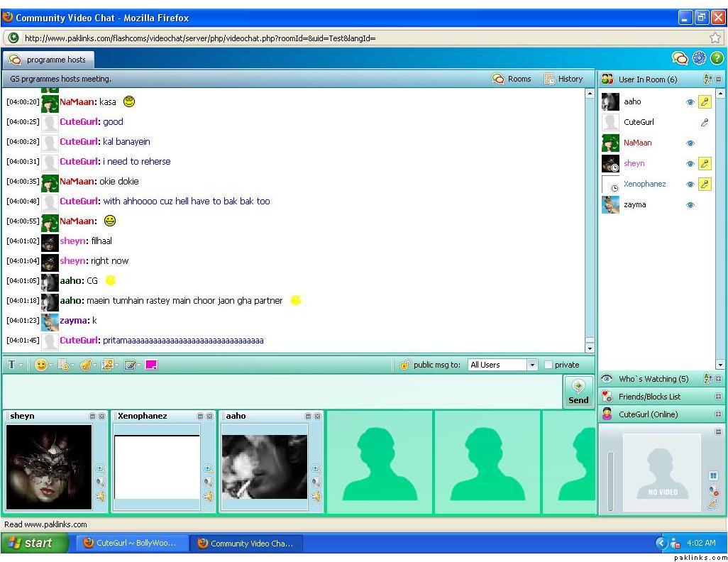Click the Send message button
This screenshot has width=728, height=562.
tap(578, 392)
